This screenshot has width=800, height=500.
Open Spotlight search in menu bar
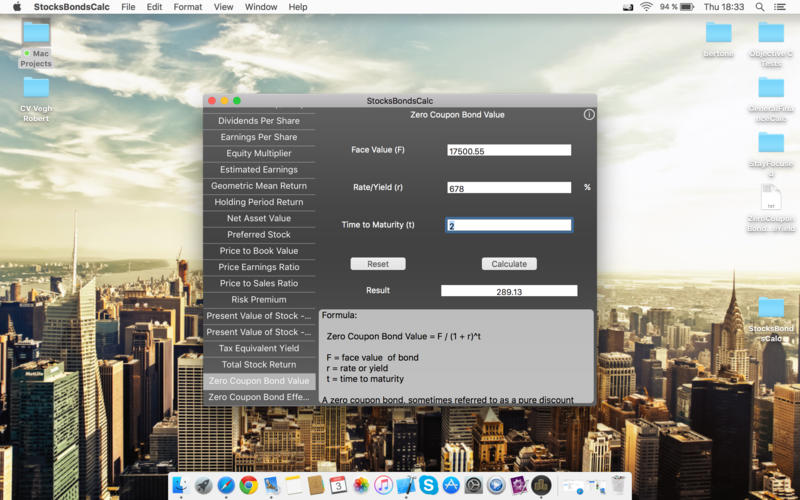[x=761, y=7]
